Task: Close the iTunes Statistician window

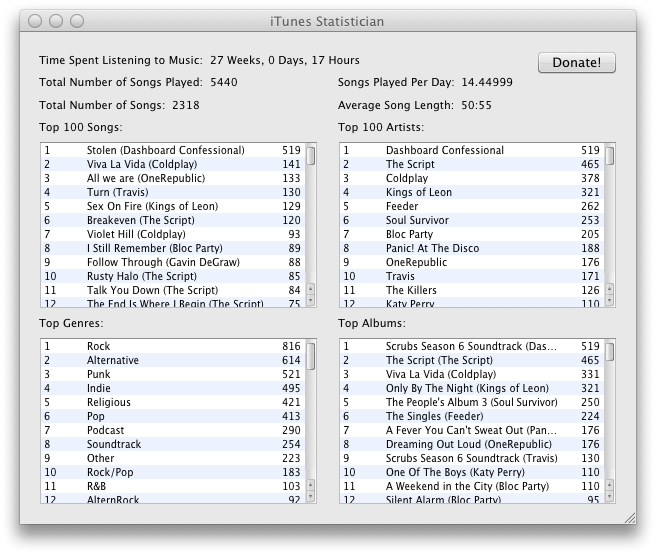Action: (35, 21)
